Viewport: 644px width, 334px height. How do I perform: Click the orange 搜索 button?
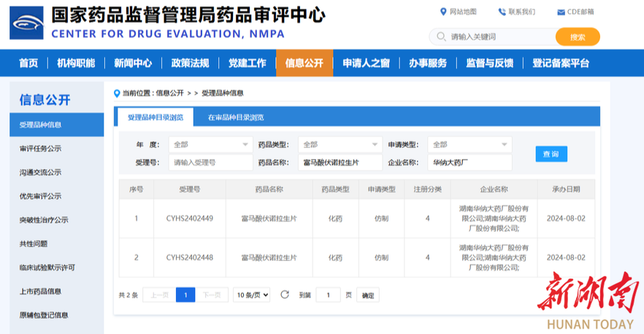coord(577,36)
